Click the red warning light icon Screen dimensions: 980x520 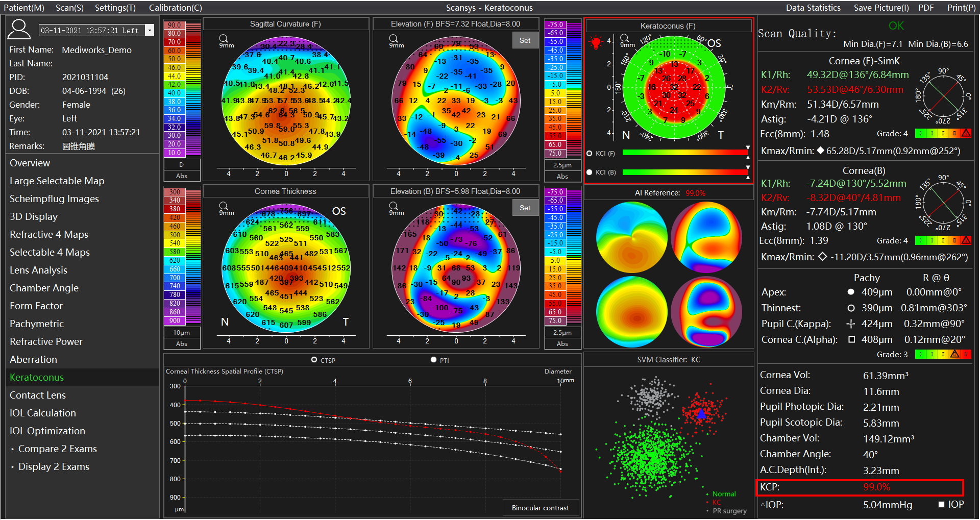tap(596, 42)
